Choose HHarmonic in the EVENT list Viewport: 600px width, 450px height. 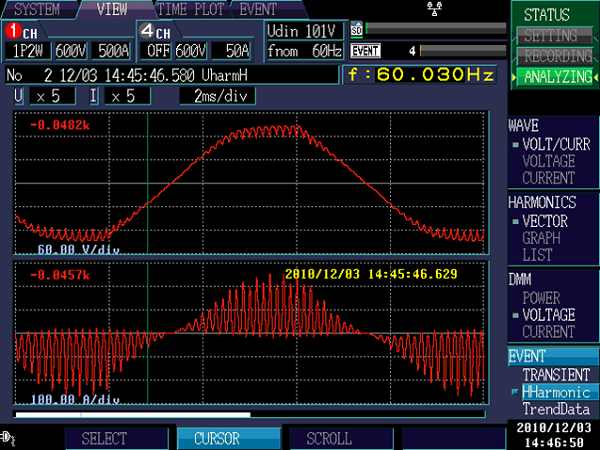coord(555,392)
